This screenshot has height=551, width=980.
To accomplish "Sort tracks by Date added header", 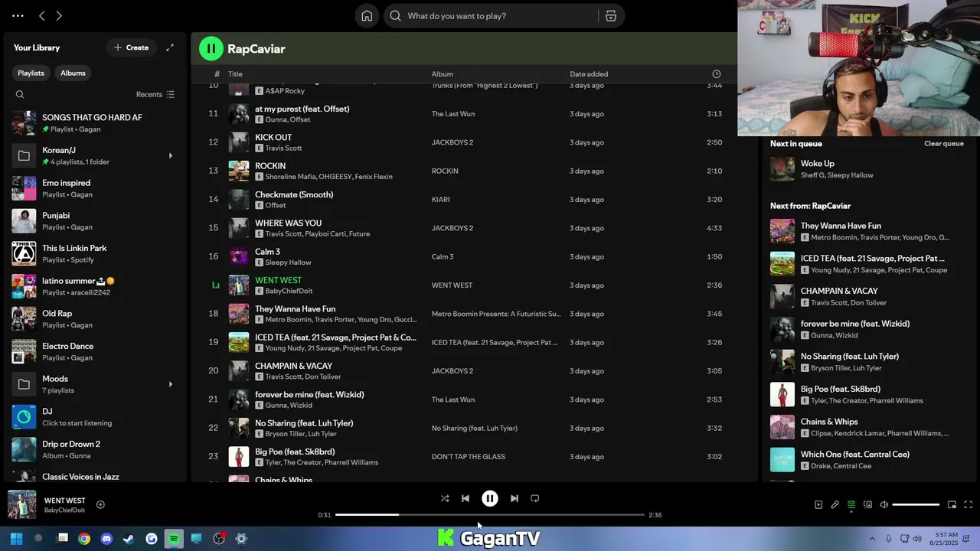I will point(589,74).
